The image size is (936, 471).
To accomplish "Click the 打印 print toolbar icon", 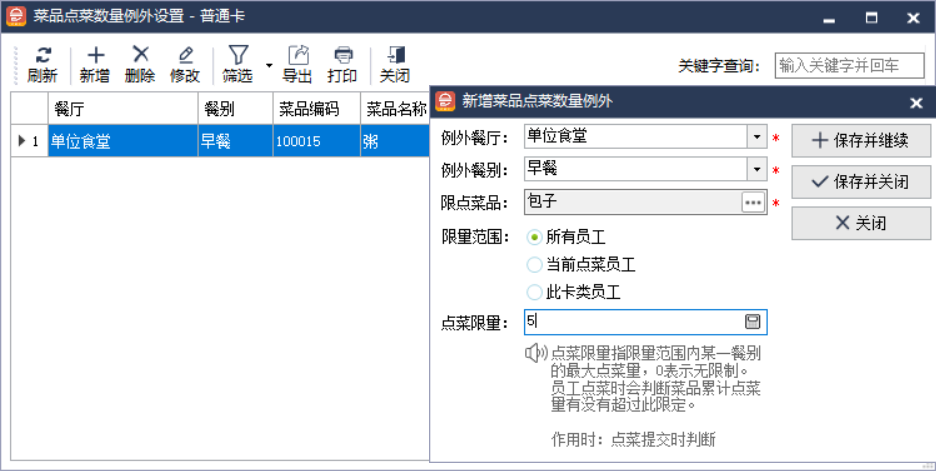I will (343, 55).
